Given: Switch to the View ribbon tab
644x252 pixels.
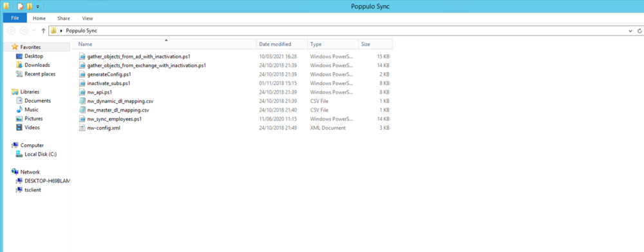Looking at the screenshot, I should tap(88, 18).
